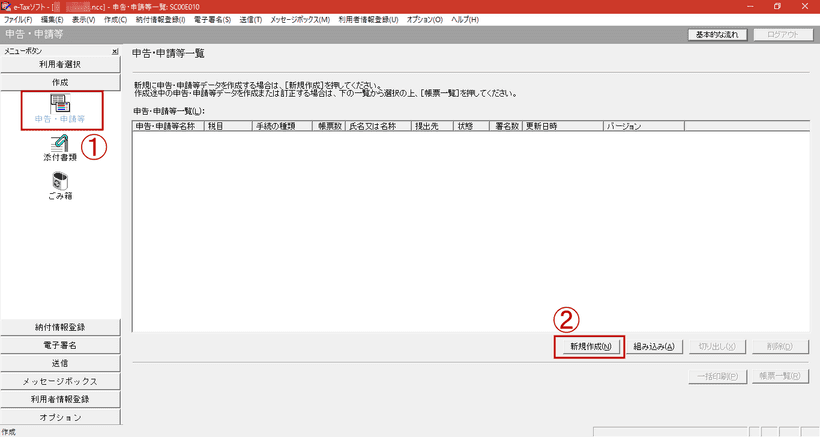Screen dimensions: 820x437
Task: Click the 切り出し(X) button
Action: tap(717, 347)
